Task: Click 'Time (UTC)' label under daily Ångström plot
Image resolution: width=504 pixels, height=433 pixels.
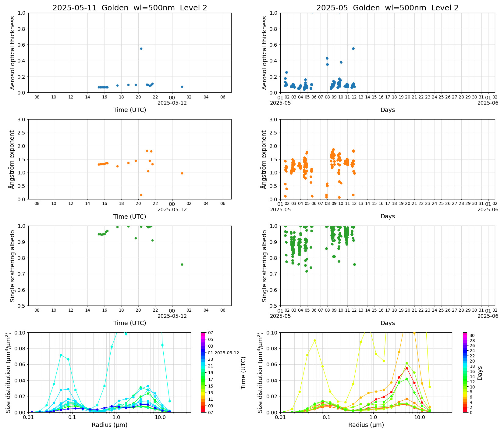Action: point(130,216)
